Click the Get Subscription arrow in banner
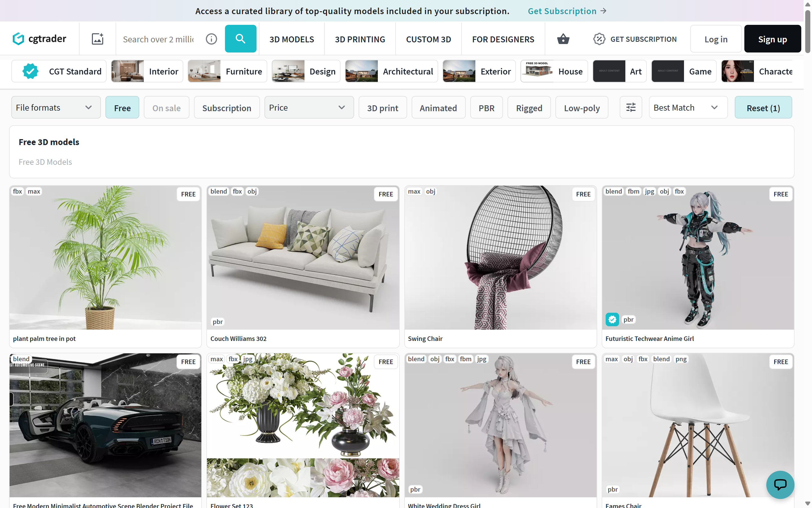 pos(604,11)
